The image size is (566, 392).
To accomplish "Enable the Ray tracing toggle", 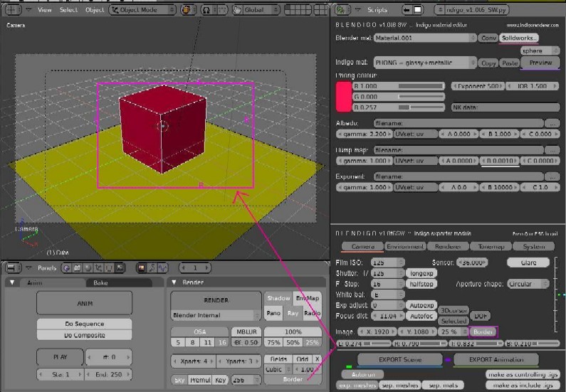I will tap(294, 314).
